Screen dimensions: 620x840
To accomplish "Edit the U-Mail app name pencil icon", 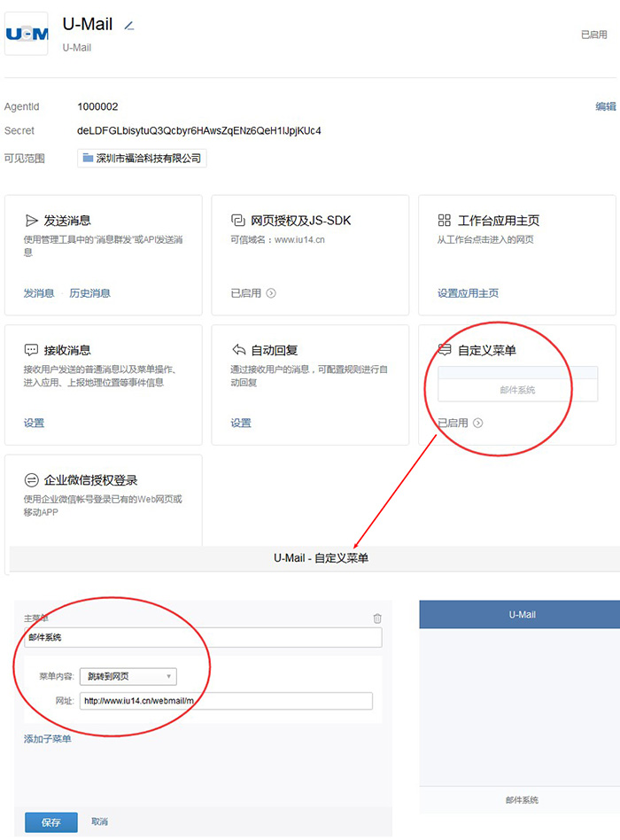I will [x=129, y=25].
